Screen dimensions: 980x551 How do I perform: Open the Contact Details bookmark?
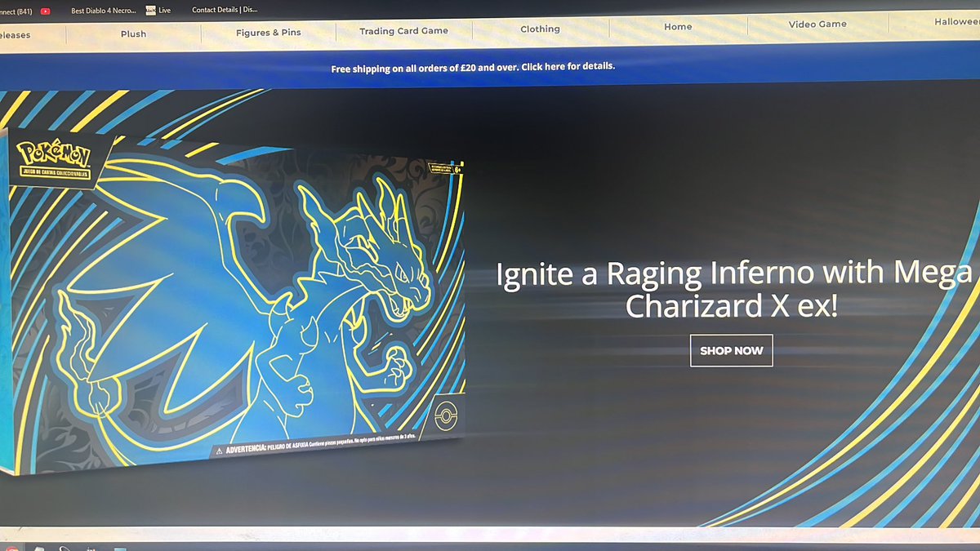click(x=225, y=11)
